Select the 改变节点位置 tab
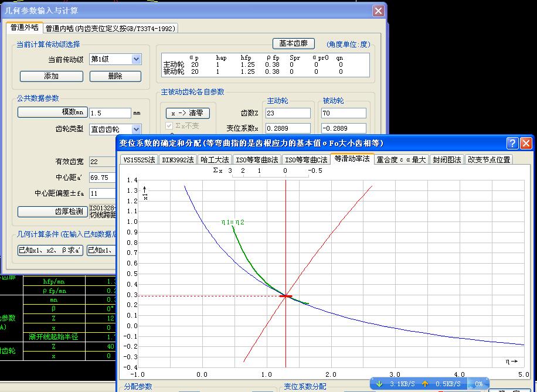This screenshot has width=537, height=392. 489,159
